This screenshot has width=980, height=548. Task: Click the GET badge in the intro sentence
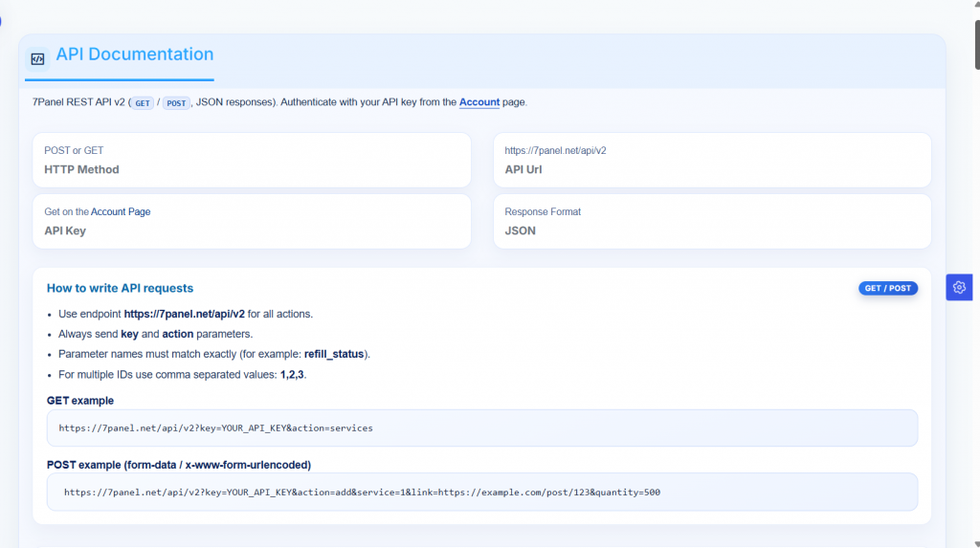143,103
